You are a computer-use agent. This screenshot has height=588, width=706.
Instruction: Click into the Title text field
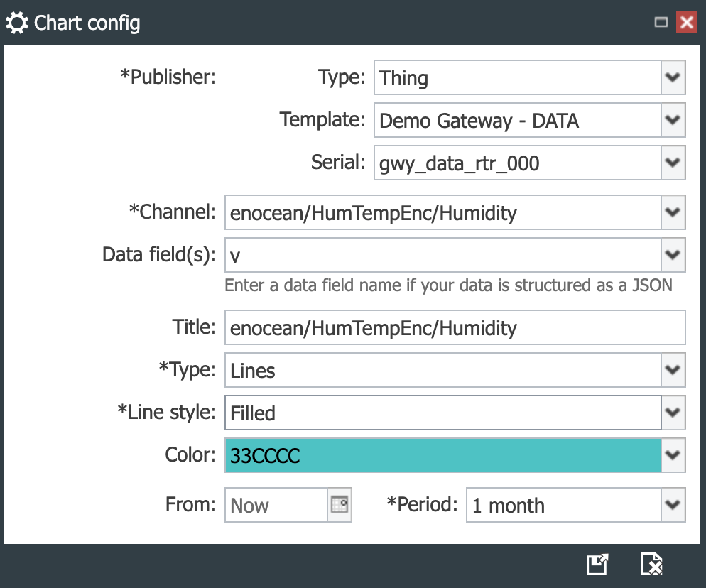coord(455,327)
